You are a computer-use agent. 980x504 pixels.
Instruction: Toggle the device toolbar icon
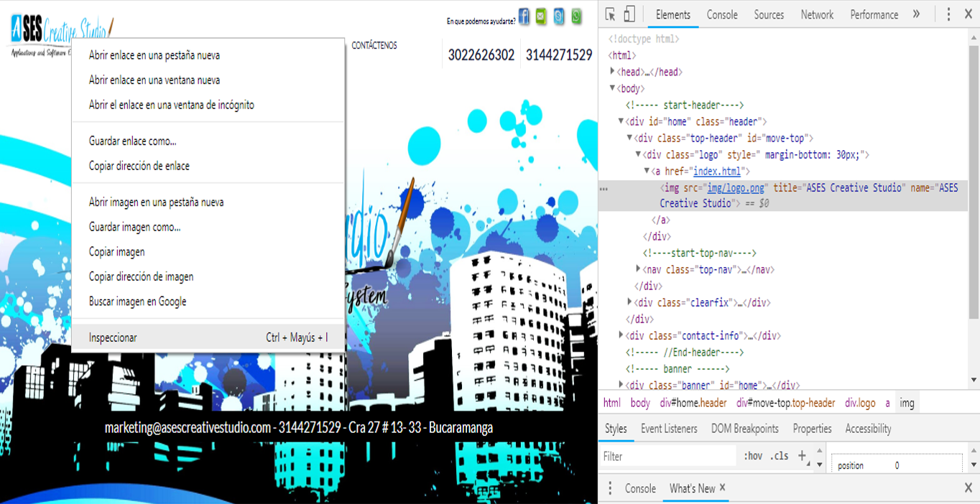629,14
